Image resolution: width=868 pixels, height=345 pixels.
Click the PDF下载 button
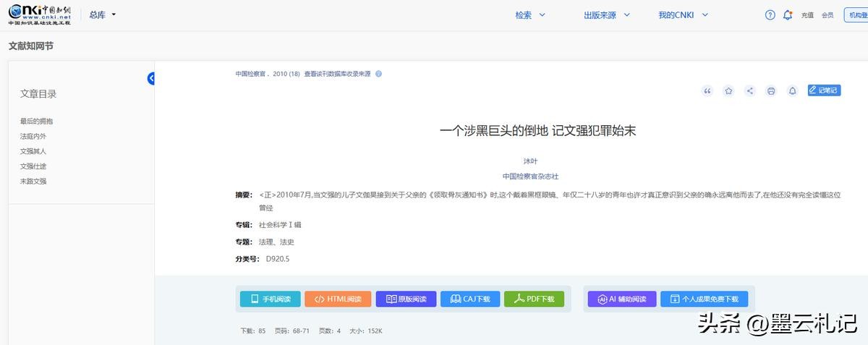534,299
